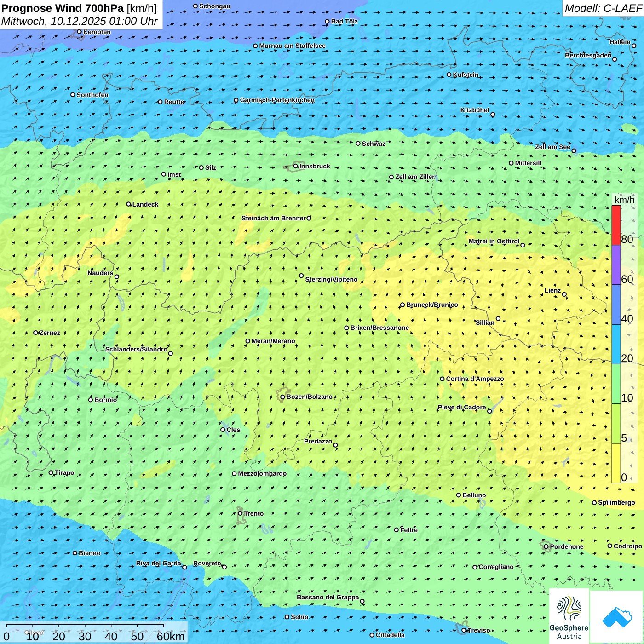Select the Bormio location marker
644x644 pixels.
click(91, 400)
